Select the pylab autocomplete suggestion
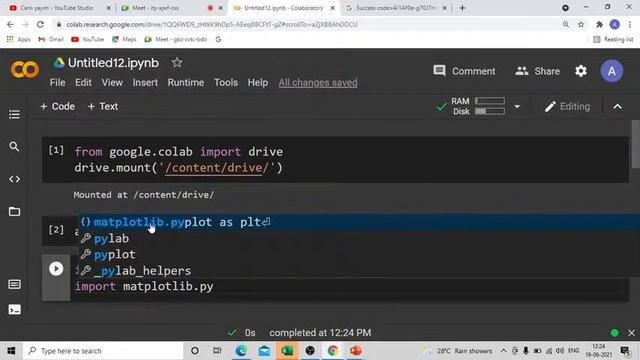The height and width of the screenshot is (360, 640). [359, 238]
